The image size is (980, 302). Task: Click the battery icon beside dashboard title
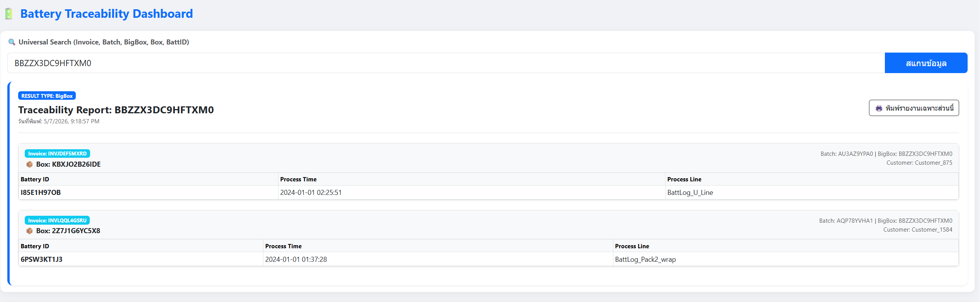[9, 14]
